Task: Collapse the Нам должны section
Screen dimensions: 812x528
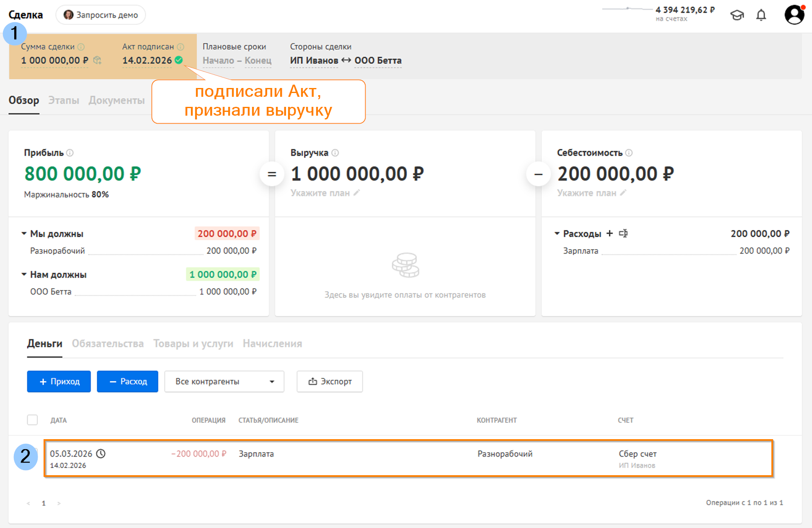Action: [24, 274]
